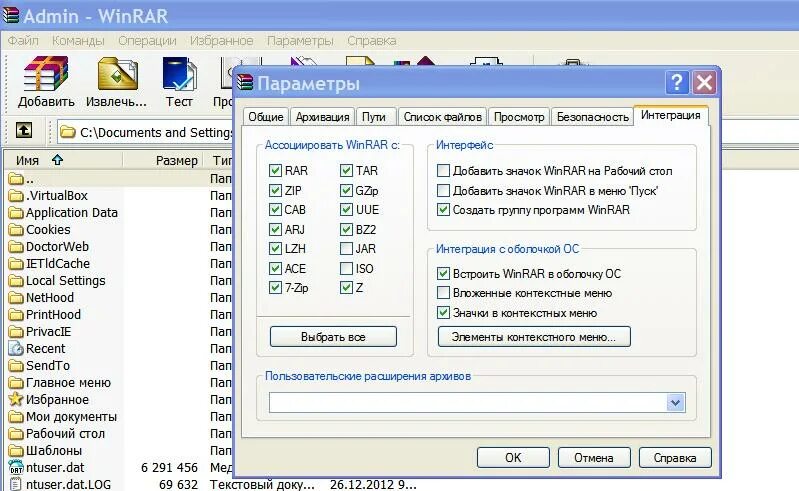The width and height of the screenshot is (799, 491).
Task: Click the Добавить toolbar icon
Action: (46, 74)
